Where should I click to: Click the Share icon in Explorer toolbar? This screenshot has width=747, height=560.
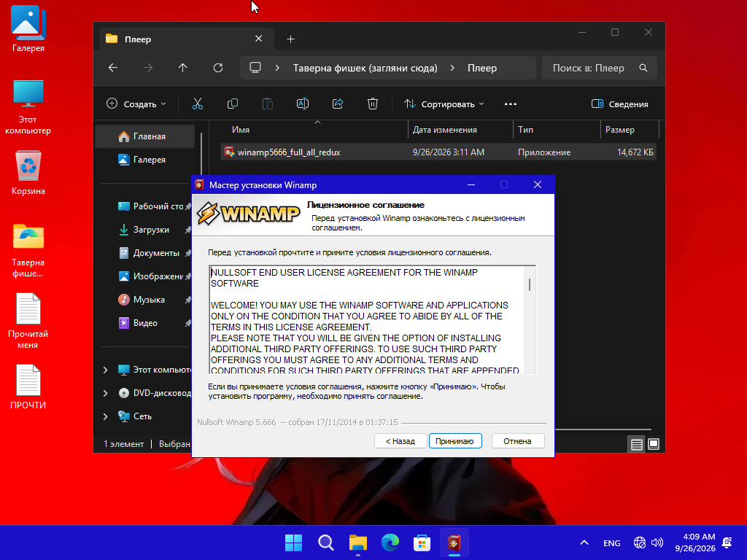338,104
